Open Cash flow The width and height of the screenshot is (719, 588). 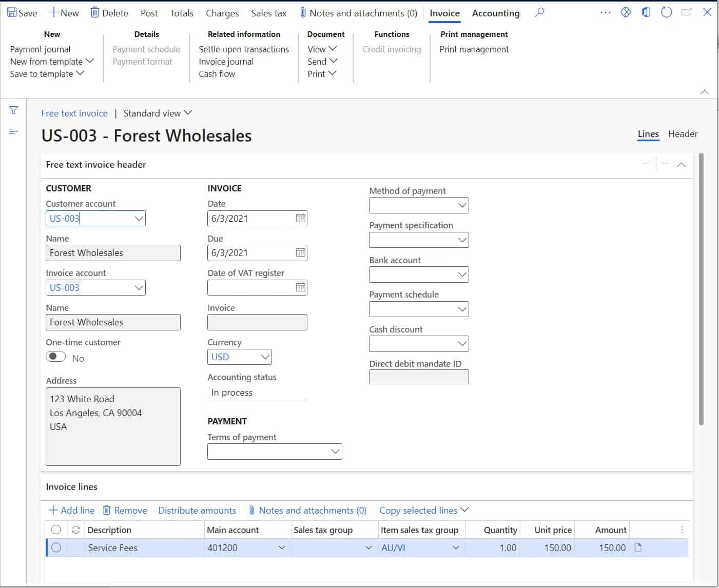click(217, 73)
